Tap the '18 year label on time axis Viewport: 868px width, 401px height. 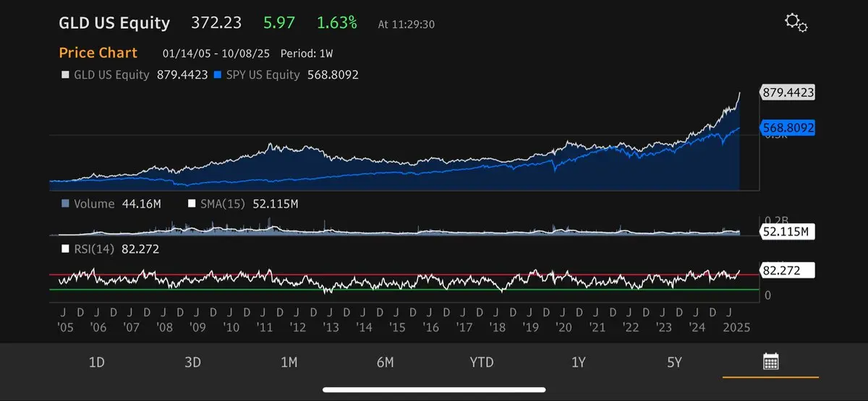(498, 327)
